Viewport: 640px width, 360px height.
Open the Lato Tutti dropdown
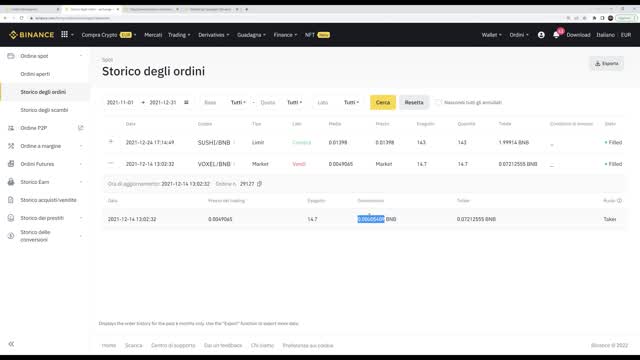(351, 102)
